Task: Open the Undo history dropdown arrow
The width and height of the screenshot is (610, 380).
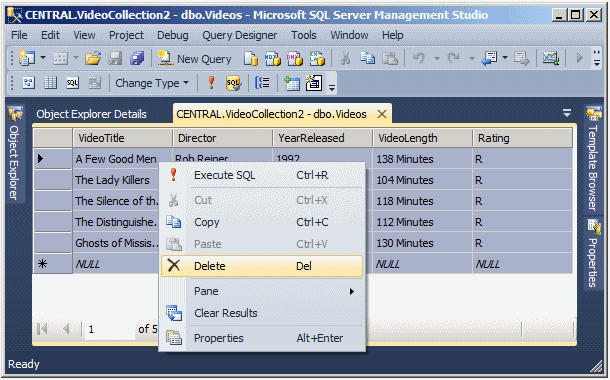Action: [437, 59]
